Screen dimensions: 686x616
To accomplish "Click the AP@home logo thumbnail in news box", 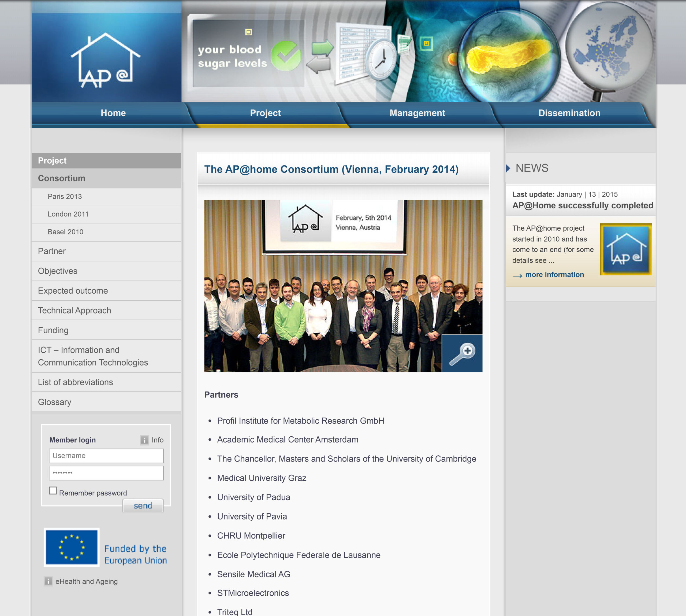I will [626, 249].
